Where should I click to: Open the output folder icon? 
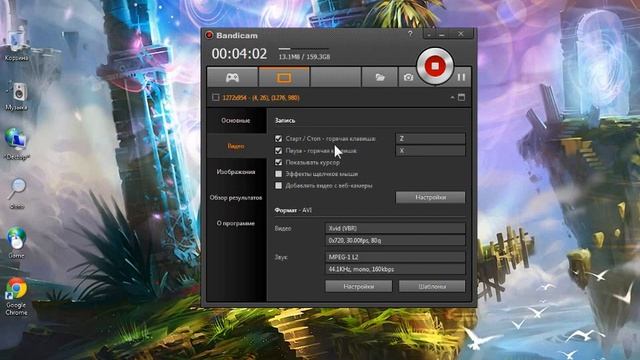tap(380, 77)
